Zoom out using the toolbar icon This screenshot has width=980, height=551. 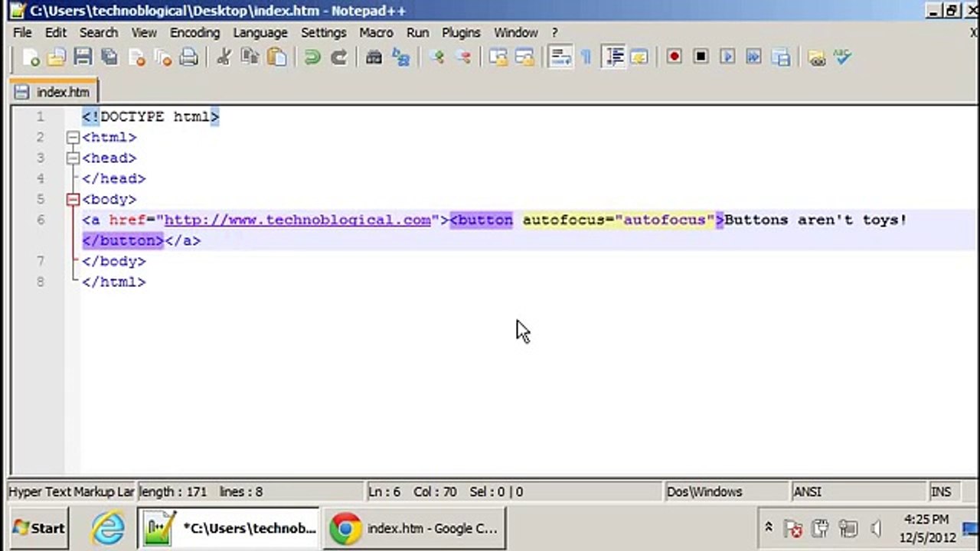pyautogui.click(x=463, y=57)
